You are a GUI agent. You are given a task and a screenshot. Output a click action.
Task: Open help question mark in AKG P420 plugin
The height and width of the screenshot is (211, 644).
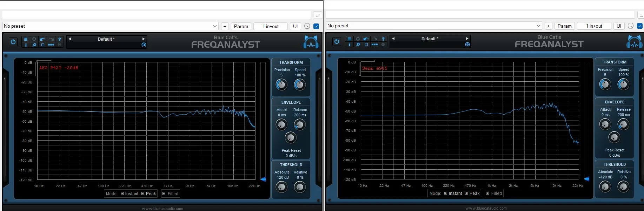[x=60, y=39]
